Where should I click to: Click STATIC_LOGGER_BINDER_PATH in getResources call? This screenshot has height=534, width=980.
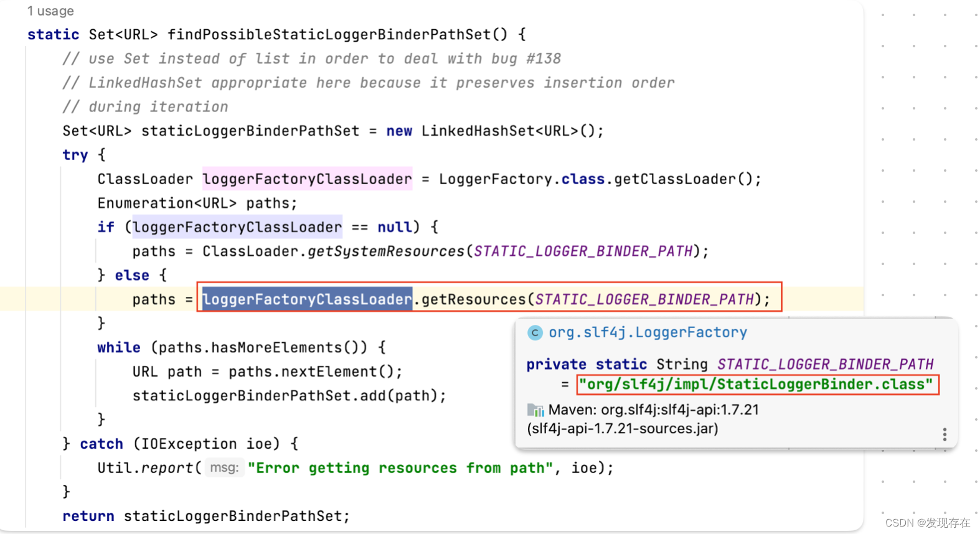[644, 299]
